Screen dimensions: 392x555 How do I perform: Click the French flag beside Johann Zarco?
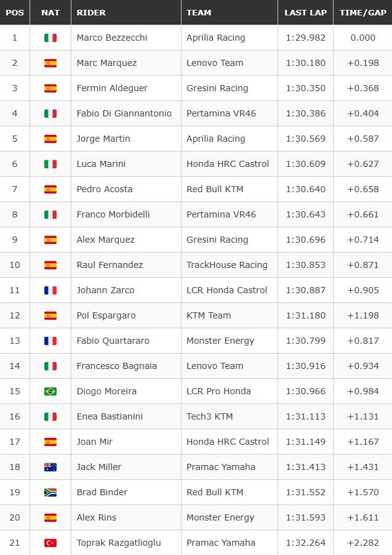click(50, 290)
